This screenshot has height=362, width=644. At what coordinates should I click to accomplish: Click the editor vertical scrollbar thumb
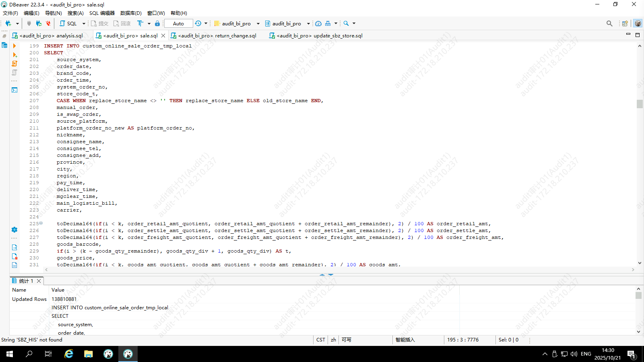click(640, 104)
